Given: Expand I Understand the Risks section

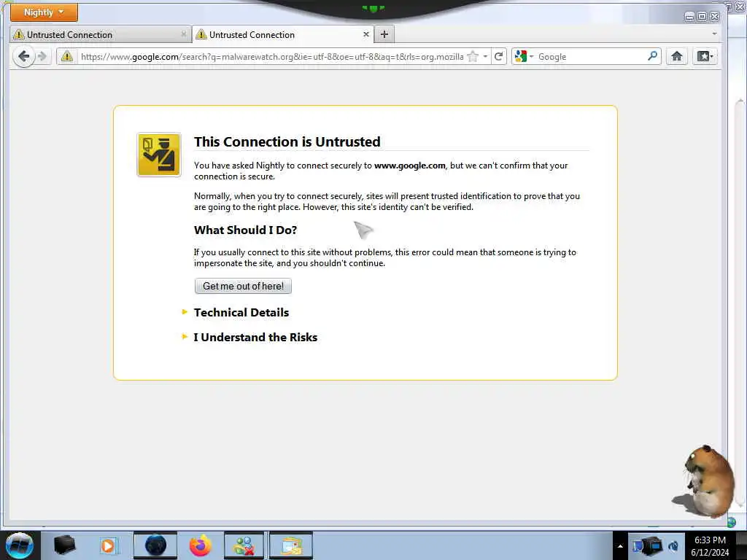Looking at the screenshot, I should point(255,337).
